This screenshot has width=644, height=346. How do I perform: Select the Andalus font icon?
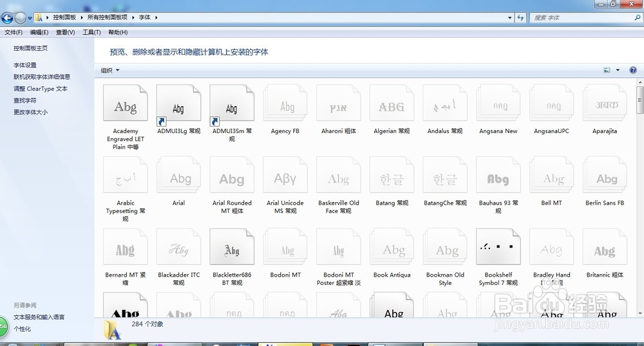(445, 104)
